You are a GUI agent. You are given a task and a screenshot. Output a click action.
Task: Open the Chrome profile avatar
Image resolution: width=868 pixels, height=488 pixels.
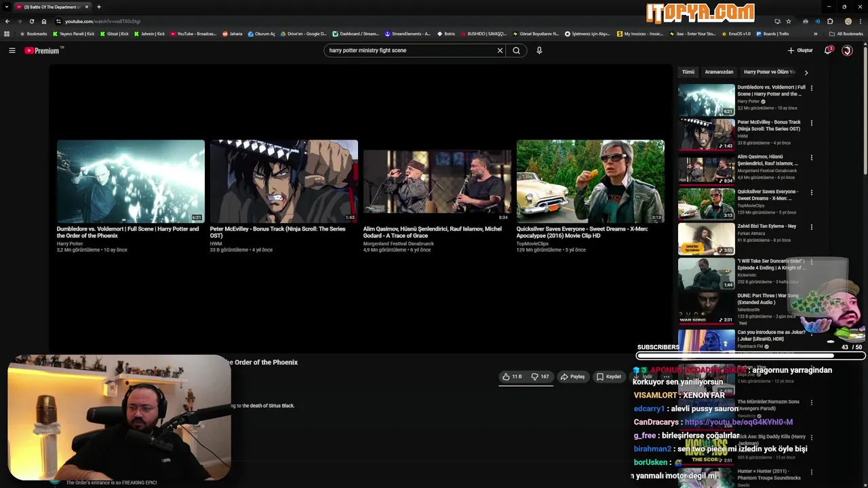848,21
